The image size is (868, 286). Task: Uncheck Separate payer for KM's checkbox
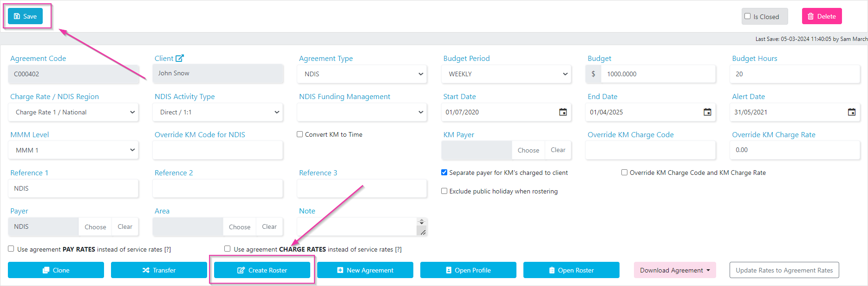(x=444, y=173)
